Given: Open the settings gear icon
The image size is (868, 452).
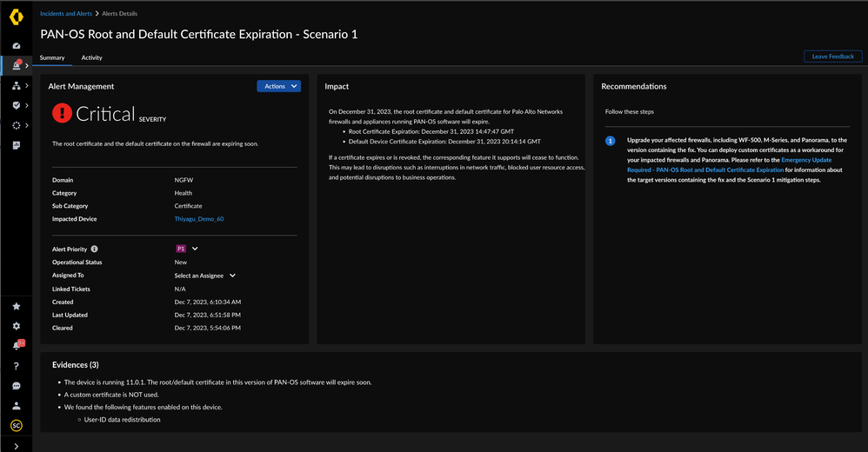Looking at the screenshot, I should coord(17,326).
